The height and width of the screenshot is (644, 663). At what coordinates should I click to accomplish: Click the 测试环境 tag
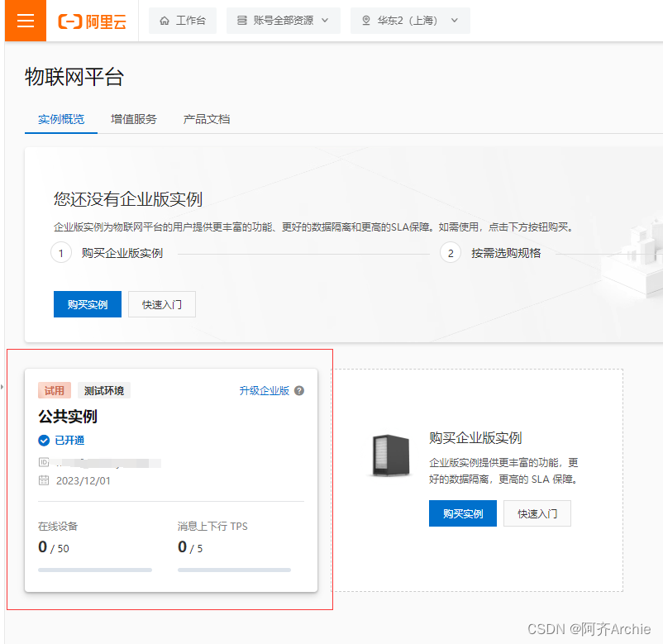point(104,390)
